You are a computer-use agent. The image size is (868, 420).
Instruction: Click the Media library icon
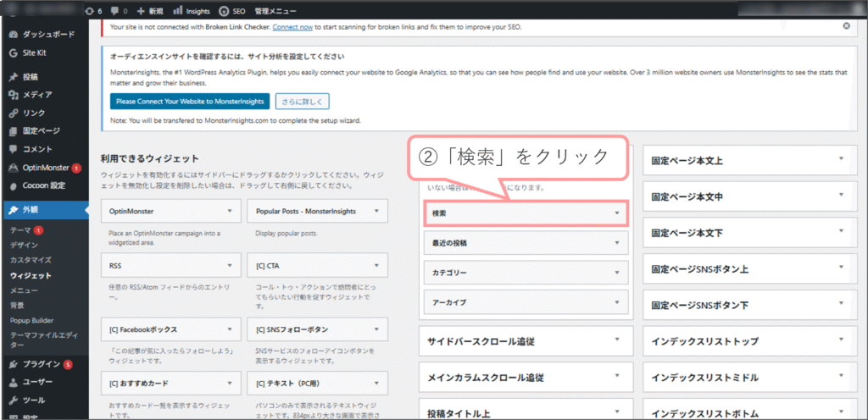pyautogui.click(x=14, y=95)
